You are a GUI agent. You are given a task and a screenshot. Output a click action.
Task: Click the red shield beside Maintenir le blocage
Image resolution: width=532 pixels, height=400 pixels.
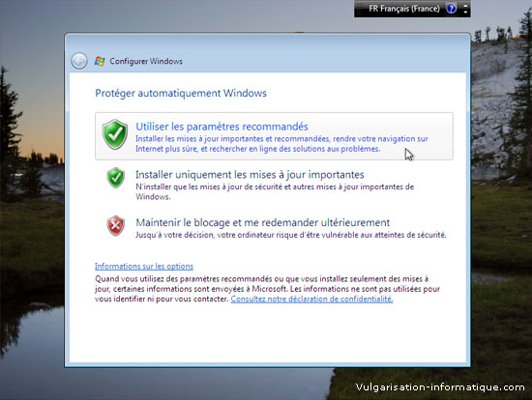116,226
